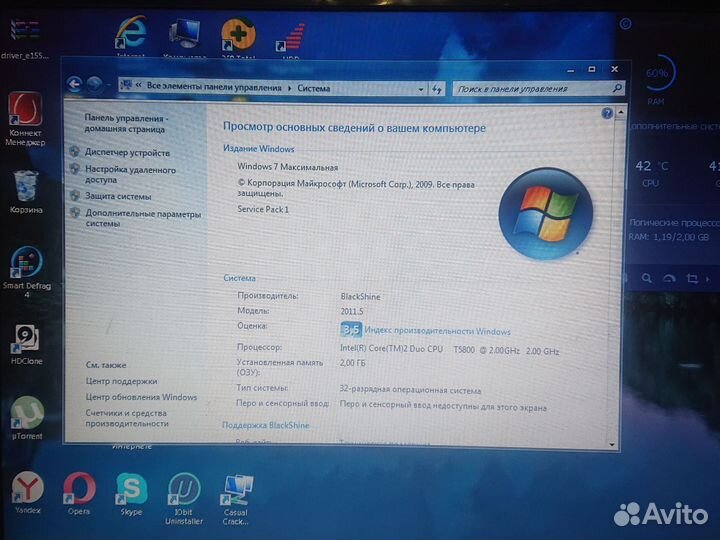Viewport: 720px width, 540px height.
Task: Click the Windows 7 Максимальная text
Action: [287, 167]
